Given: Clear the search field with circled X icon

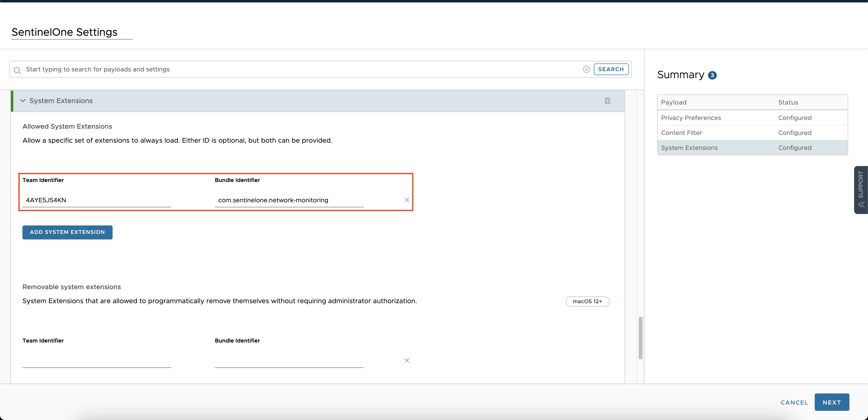Looking at the screenshot, I should [x=586, y=69].
